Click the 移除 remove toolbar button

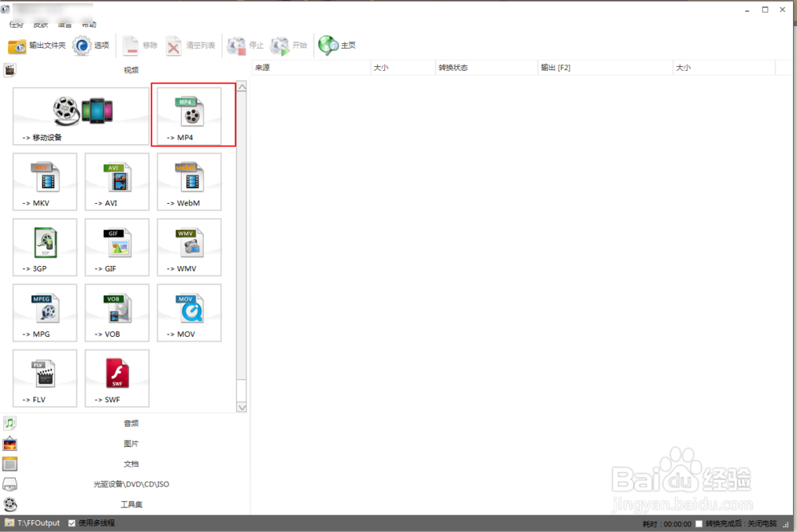[x=140, y=45]
